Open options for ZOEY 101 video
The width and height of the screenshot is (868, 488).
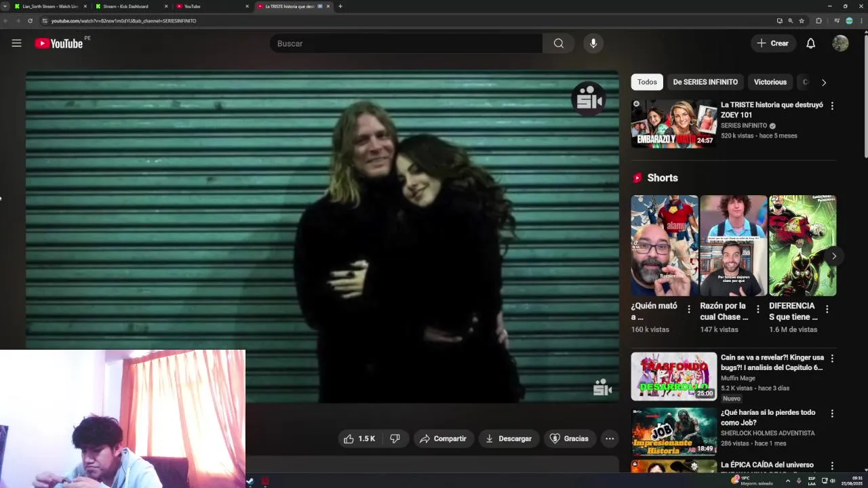click(832, 106)
